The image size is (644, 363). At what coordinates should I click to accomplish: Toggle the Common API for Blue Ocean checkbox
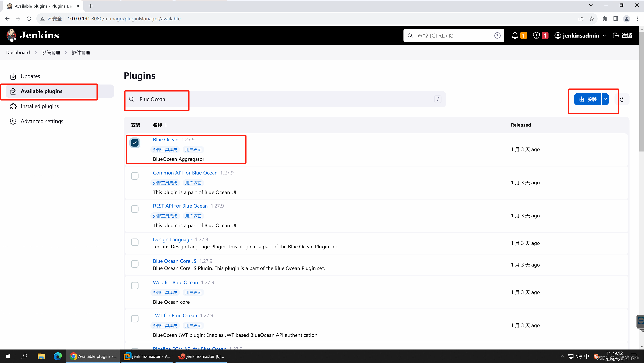[x=135, y=175]
